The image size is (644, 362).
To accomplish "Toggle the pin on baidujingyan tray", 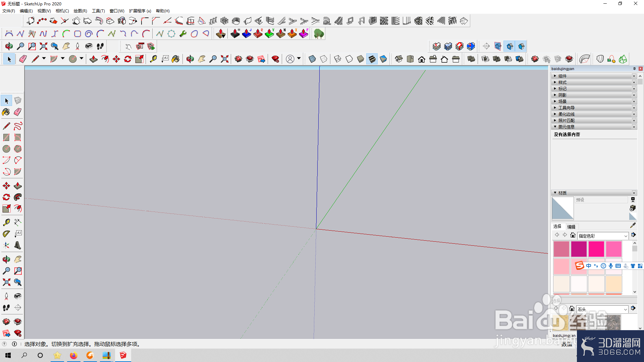I will (634, 69).
